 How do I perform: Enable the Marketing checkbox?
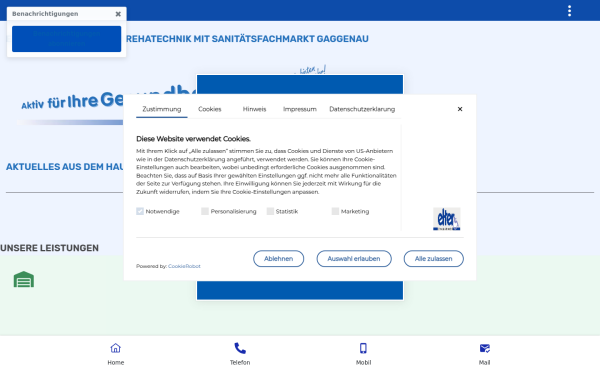pyautogui.click(x=335, y=211)
